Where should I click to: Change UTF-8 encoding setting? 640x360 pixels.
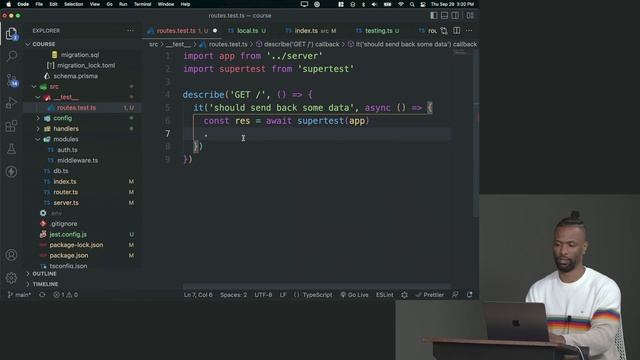[x=263, y=295]
